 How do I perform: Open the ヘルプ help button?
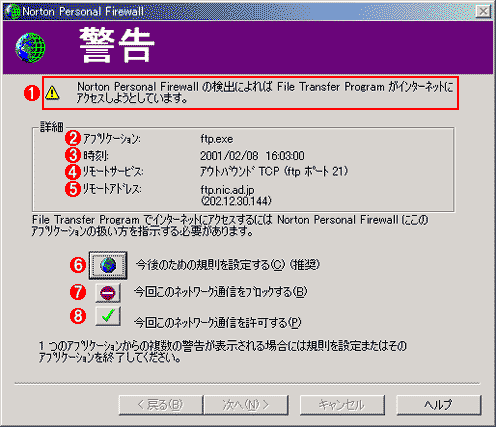point(439,405)
